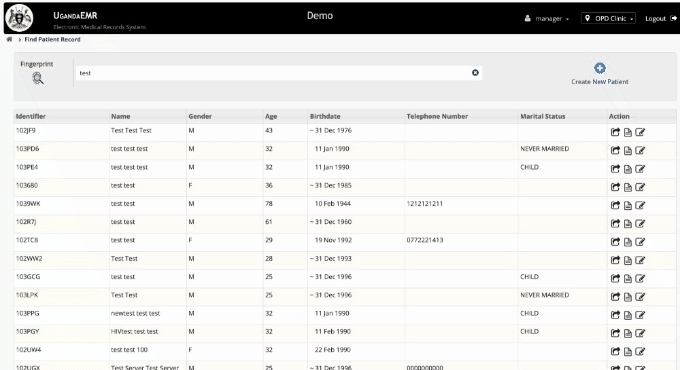
Task: Sort table by Identifier column header
Action: pyautogui.click(x=30, y=116)
